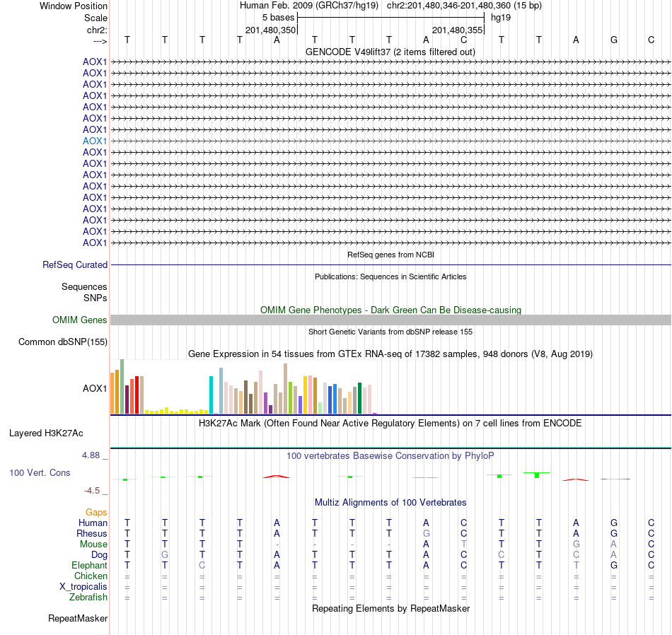
Task: Click the Human Feb. 2009 (GRCh37/hg19) assembly text
Action: pyautogui.click(x=309, y=6)
